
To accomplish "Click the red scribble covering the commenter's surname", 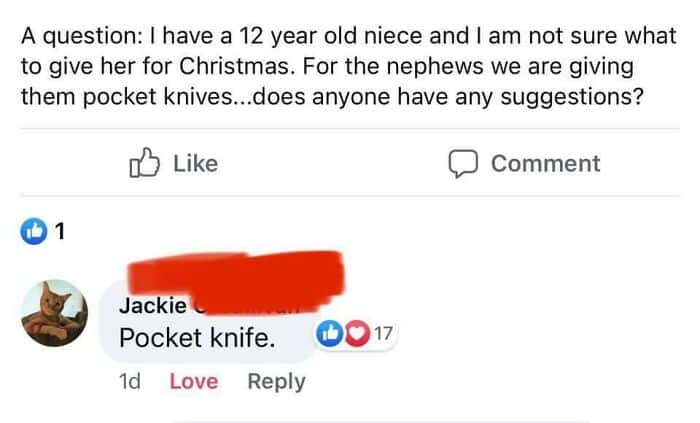I will tap(237, 279).
